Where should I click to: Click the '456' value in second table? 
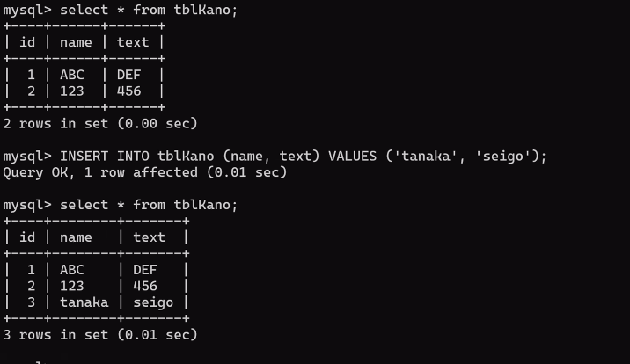click(145, 286)
